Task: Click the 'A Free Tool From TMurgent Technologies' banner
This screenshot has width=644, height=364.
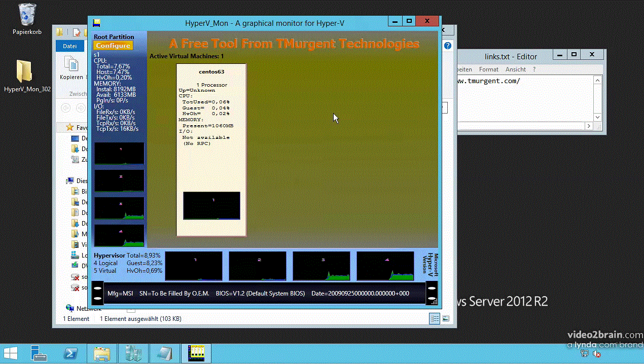Action: click(x=294, y=44)
